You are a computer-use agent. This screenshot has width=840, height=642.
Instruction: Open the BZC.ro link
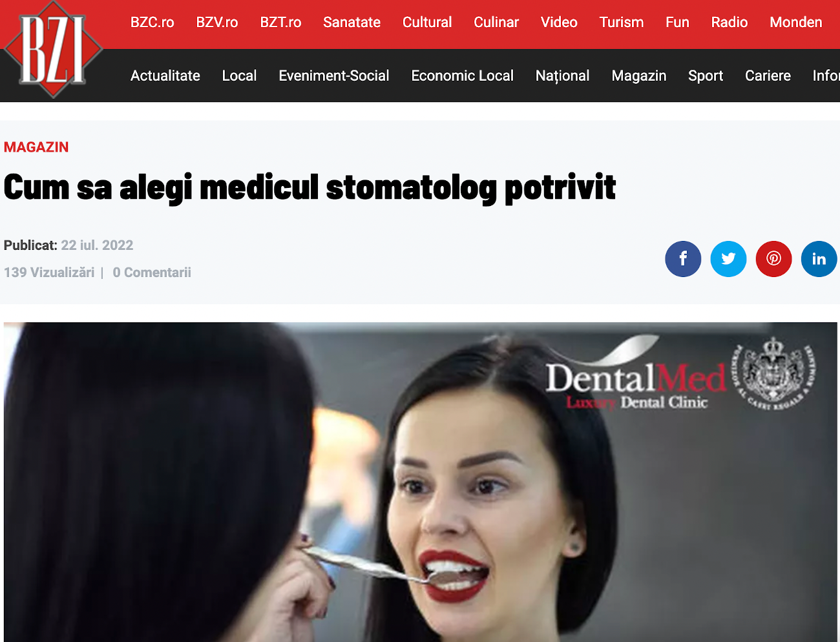pyautogui.click(x=152, y=23)
